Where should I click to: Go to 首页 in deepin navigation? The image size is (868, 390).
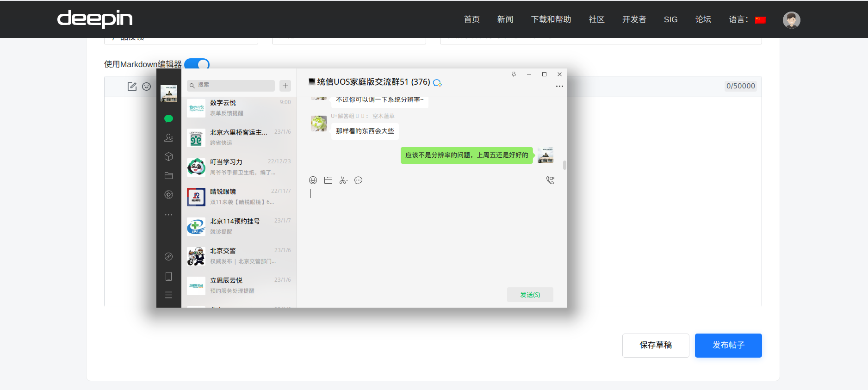pos(472,19)
